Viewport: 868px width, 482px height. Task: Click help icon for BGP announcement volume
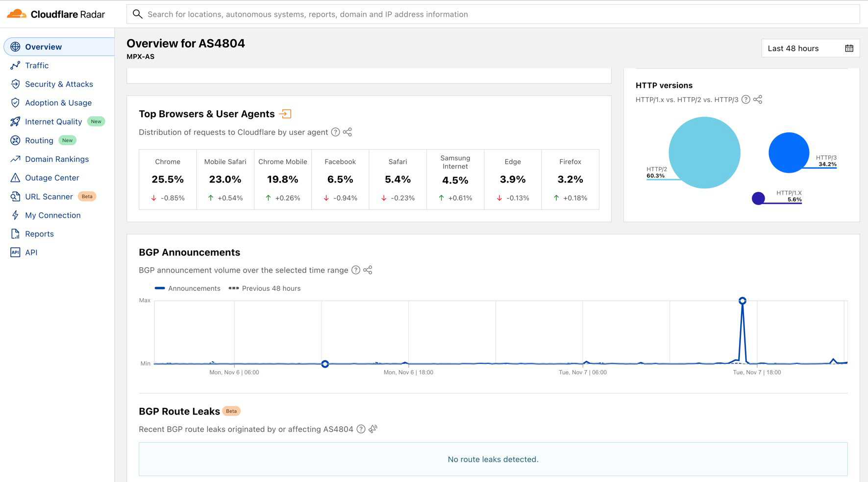click(356, 270)
